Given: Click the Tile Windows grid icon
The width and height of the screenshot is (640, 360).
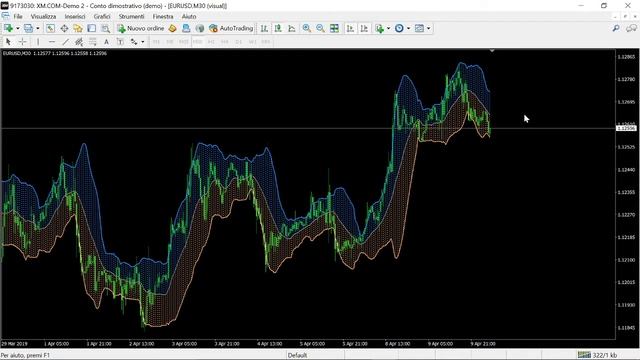Looking at the screenshot, I should pos(334,28).
